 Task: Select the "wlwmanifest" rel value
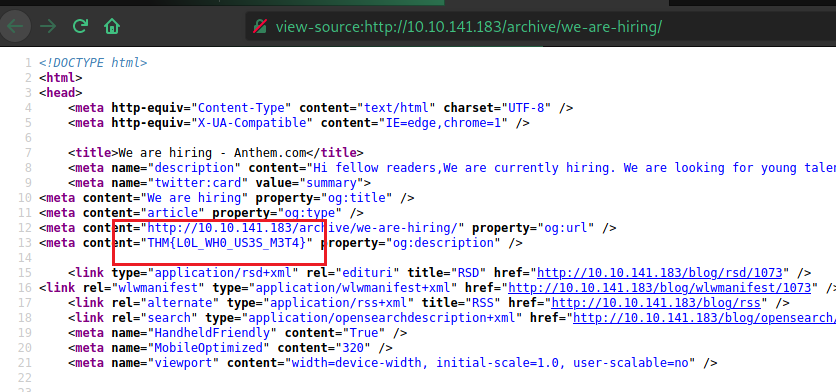[158, 288]
